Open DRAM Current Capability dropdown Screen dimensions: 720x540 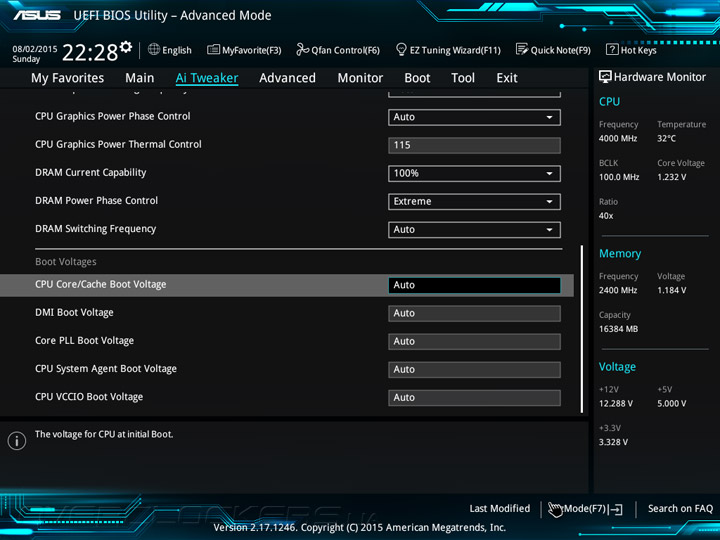tap(474, 174)
